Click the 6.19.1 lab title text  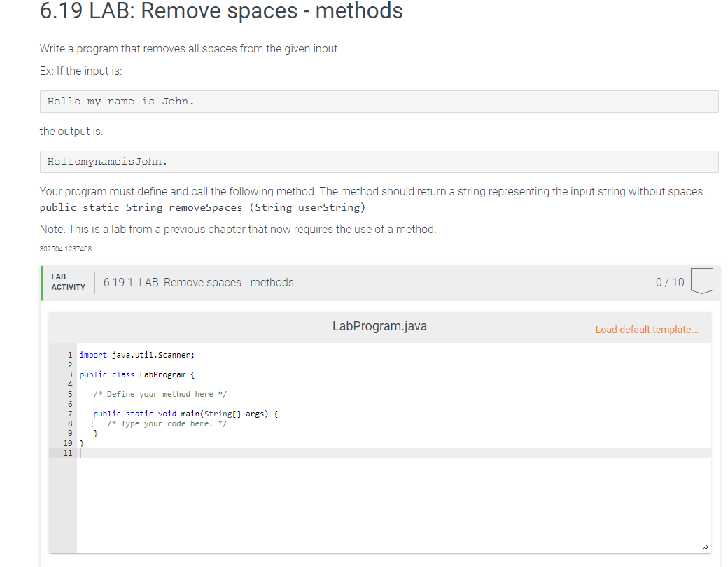coord(197,281)
